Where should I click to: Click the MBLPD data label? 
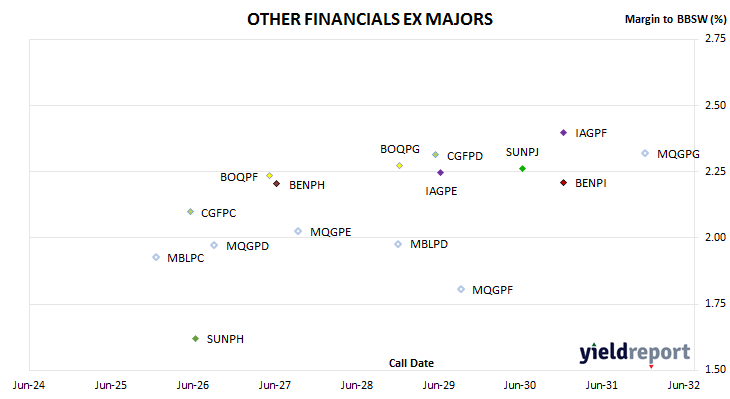click(429, 244)
